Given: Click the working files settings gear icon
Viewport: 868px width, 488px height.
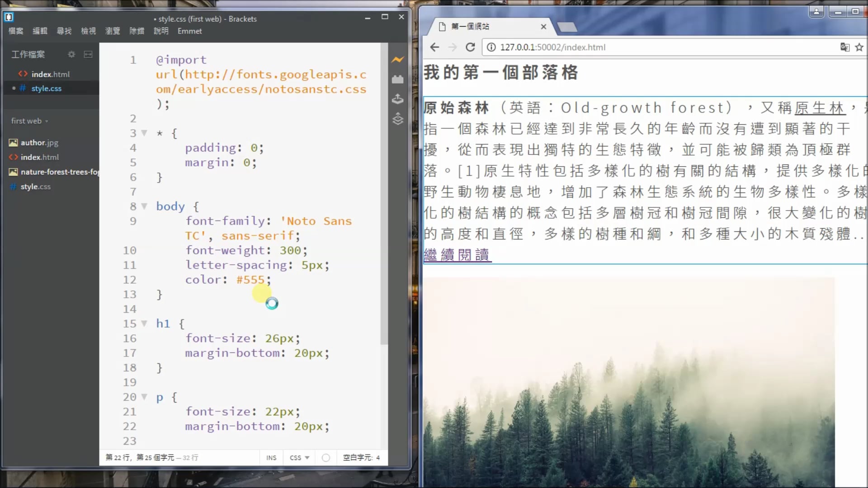Looking at the screenshot, I should coord(71,54).
